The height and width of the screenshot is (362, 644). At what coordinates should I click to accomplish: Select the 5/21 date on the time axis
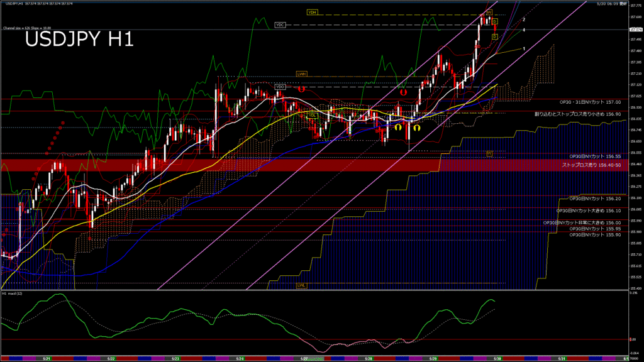[x=47, y=359]
